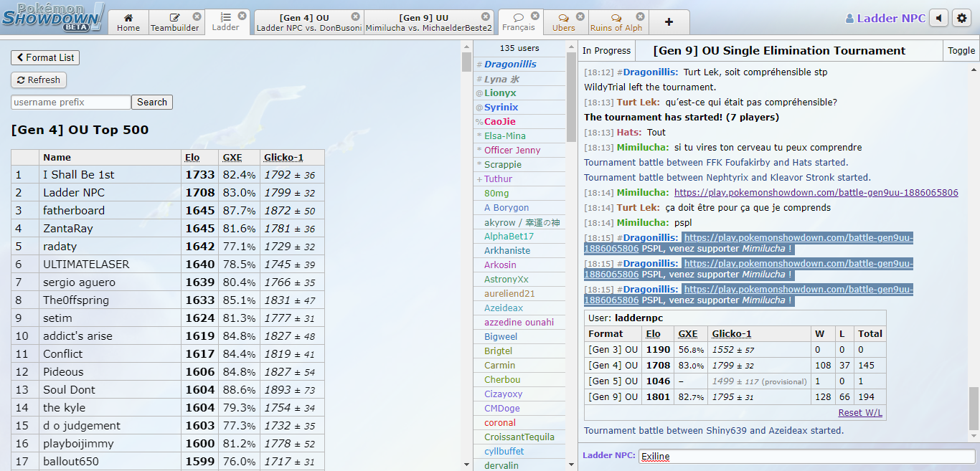Refresh the ladder rankings
The width and height of the screenshot is (980, 471).
pos(39,80)
